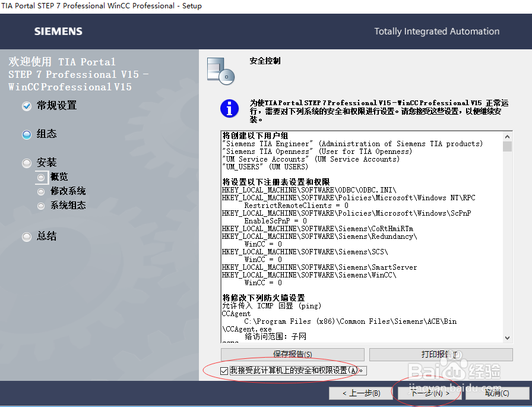The image size is (532, 407).
Task: Click the 安全控制 heading
Action: pos(265,61)
